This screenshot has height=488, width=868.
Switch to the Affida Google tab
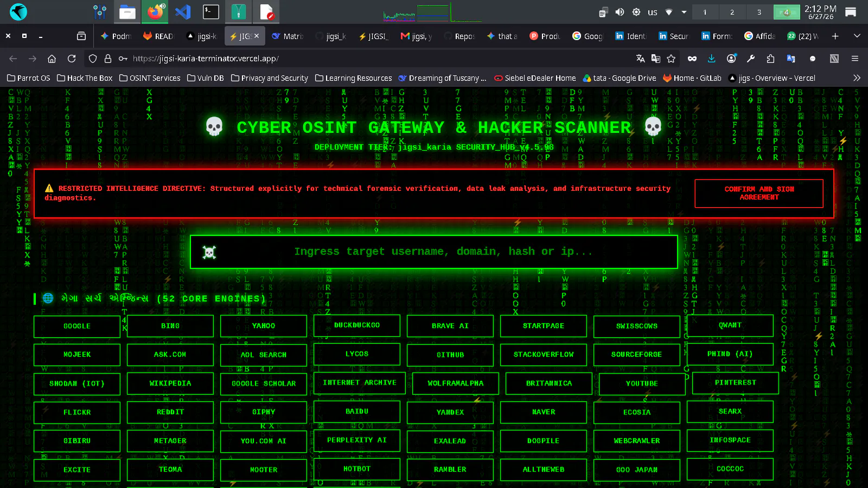point(760,36)
